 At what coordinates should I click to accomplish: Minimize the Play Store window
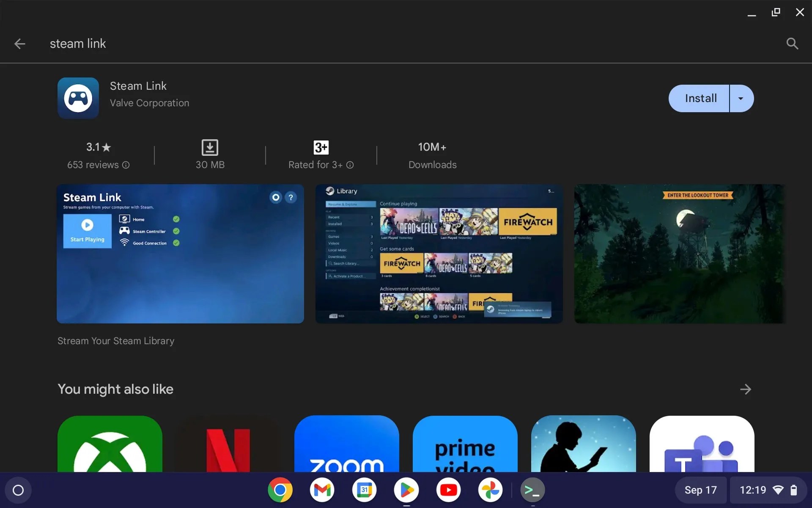pos(752,12)
